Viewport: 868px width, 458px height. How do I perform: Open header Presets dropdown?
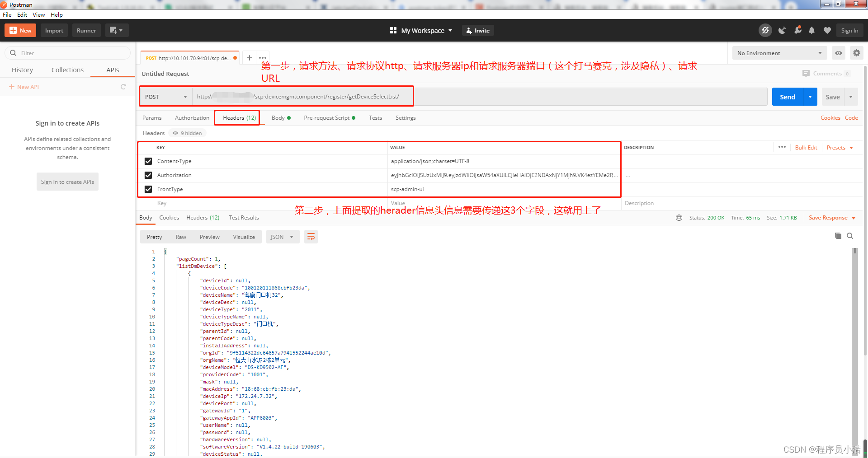point(840,148)
